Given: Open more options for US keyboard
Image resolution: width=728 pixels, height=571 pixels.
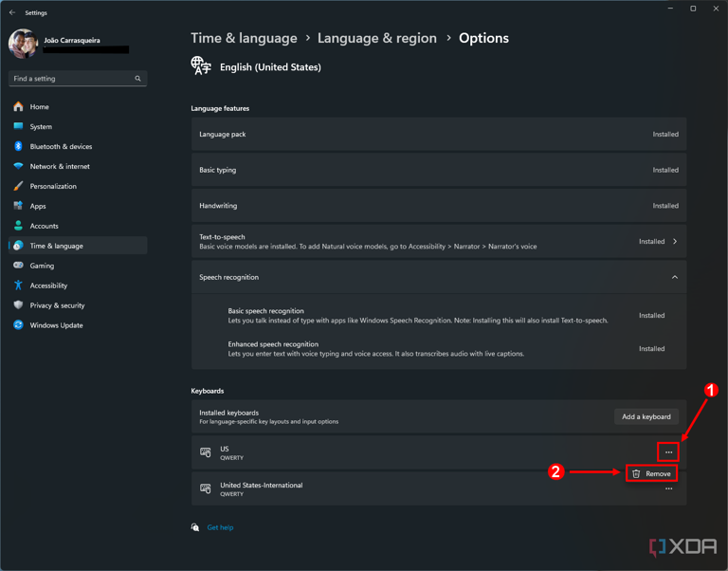Looking at the screenshot, I should click(668, 452).
